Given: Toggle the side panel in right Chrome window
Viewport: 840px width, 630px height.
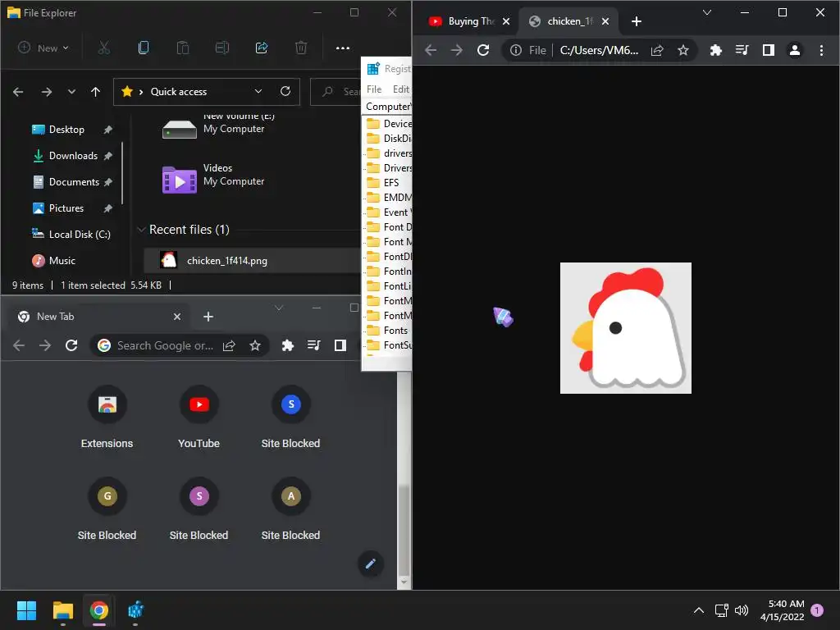Looking at the screenshot, I should (768, 50).
